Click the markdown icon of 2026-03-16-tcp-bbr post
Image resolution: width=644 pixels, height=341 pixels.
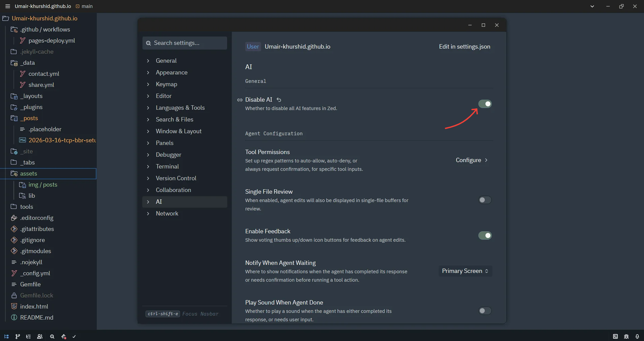23,140
